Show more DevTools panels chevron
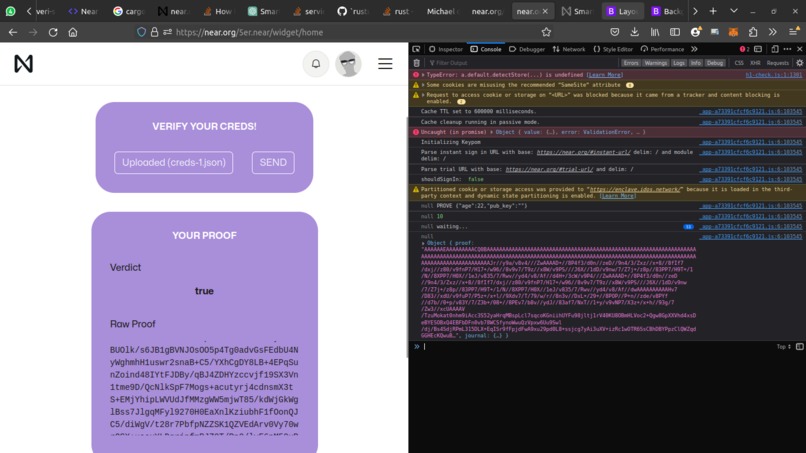The image size is (806, 453). (694, 49)
